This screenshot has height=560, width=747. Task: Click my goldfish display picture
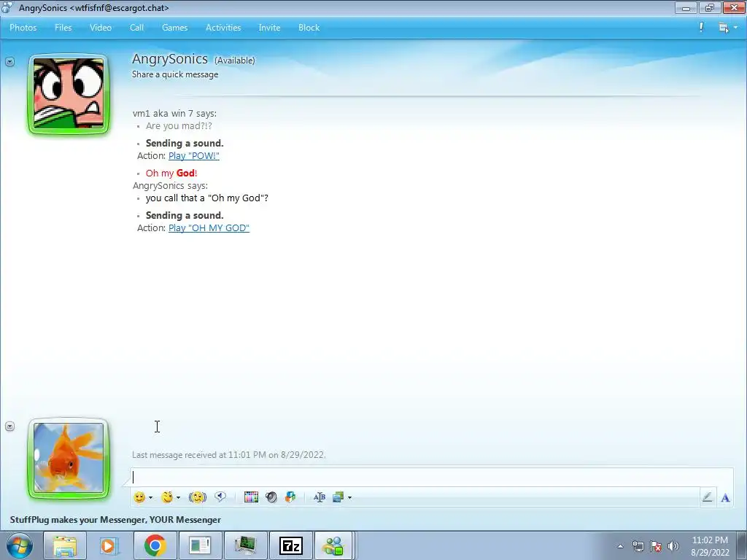pyautogui.click(x=69, y=459)
